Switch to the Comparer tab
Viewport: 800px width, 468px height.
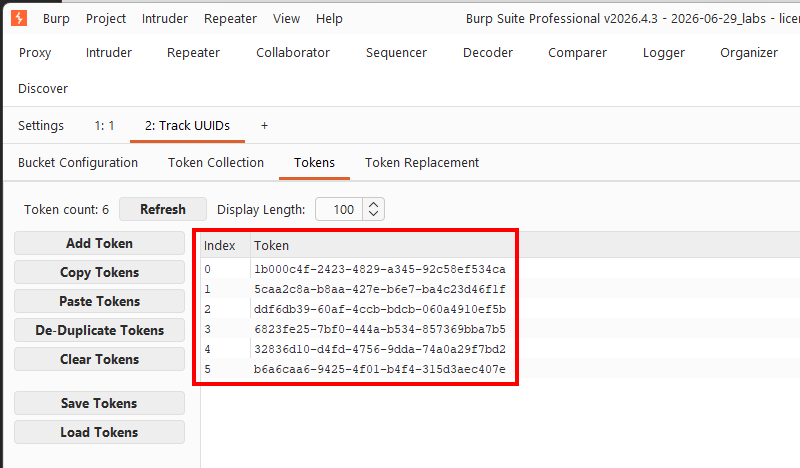(x=577, y=53)
